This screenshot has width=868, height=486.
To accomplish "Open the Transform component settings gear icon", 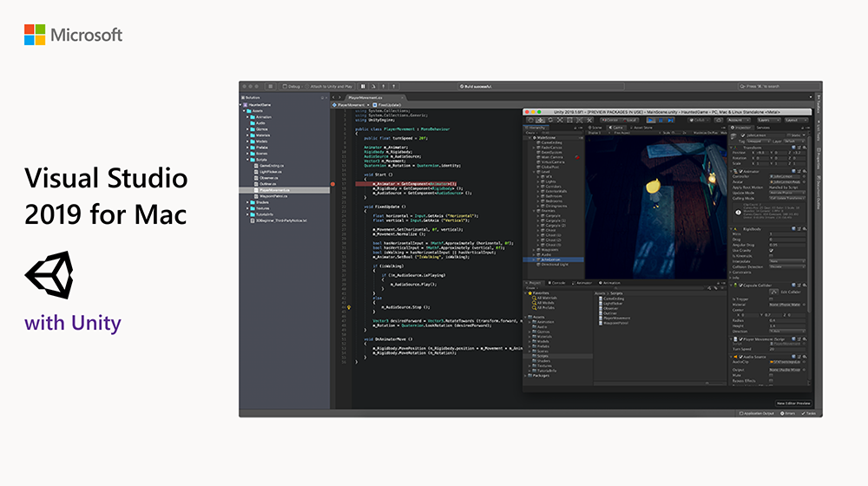I will [805, 148].
